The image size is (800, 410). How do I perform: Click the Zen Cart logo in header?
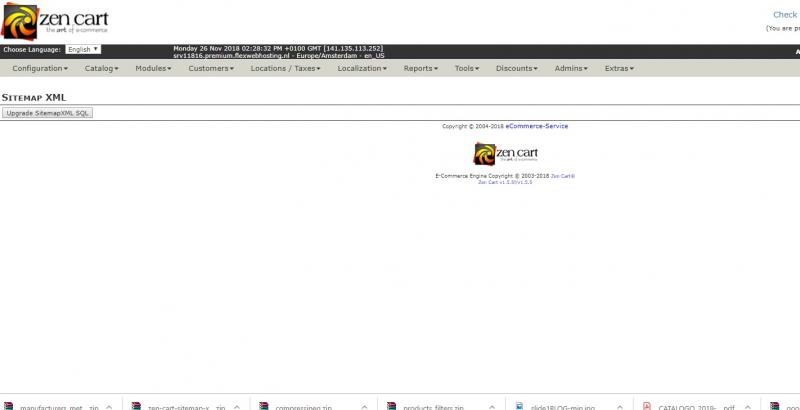click(x=55, y=21)
